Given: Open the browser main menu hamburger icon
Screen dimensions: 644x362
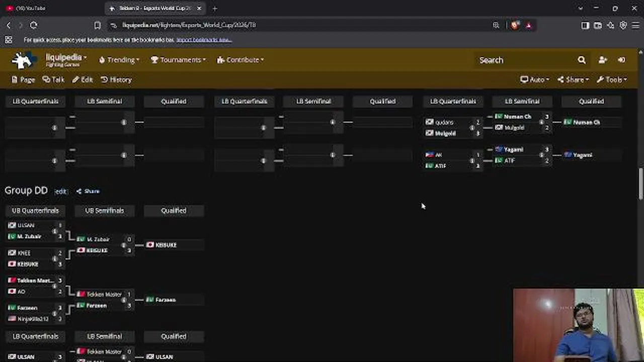Looking at the screenshot, I should [x=635, y=25].
